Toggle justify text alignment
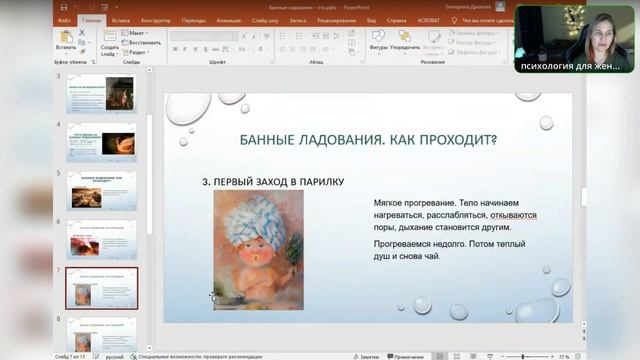640x360 pixels. point(313,49)
